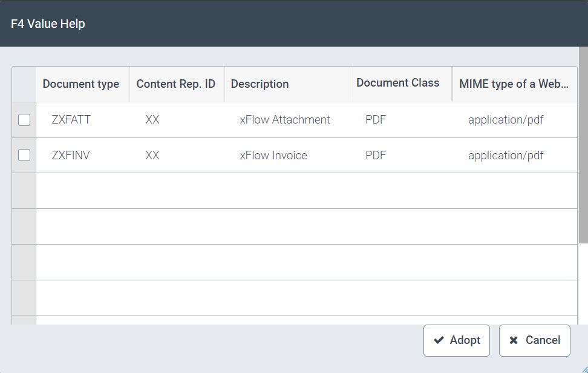Click the Content Rep. ID column header
The image size is (588, 373).
point(175,84)
